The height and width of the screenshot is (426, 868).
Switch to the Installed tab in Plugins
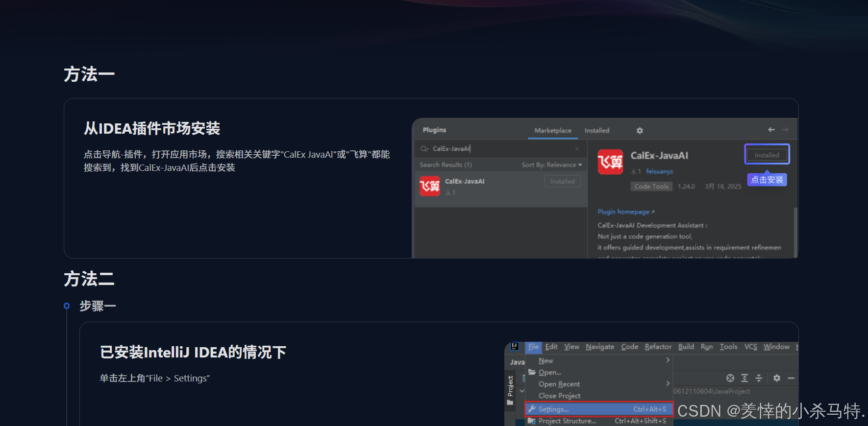pos(597,131)
